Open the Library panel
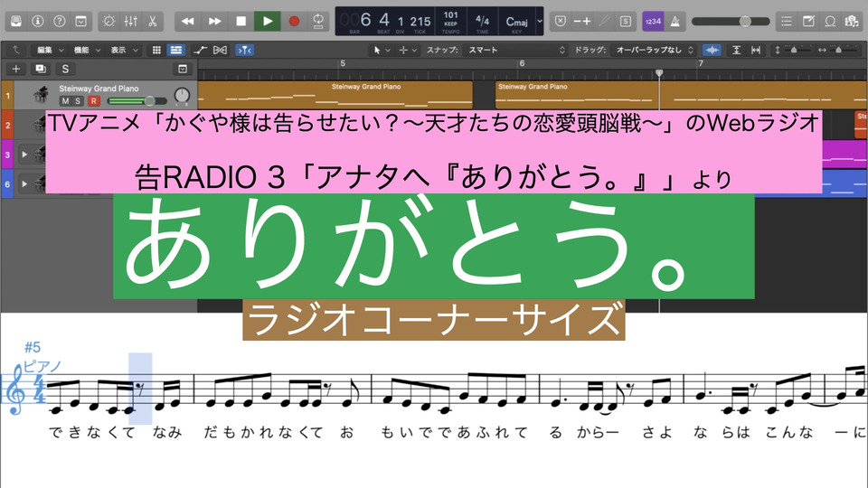868x488 pixels. pyautogui.click(x=16, y=21)
